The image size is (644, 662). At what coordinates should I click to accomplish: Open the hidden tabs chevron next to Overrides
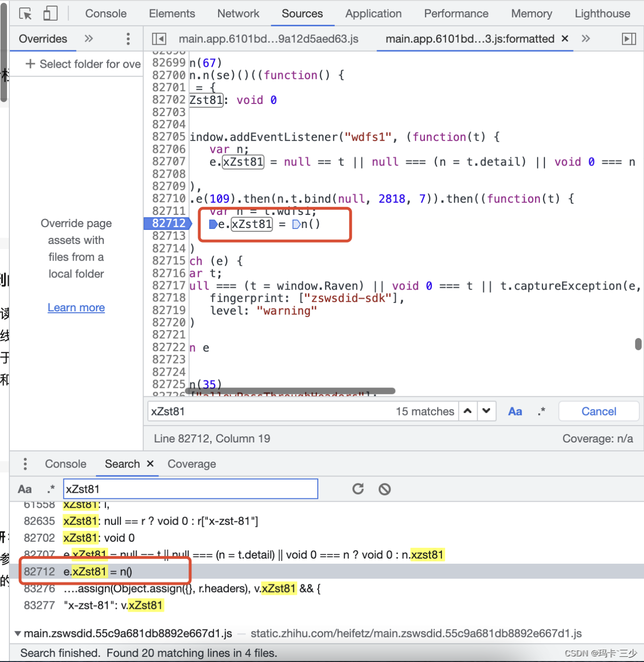coord(89,39)
